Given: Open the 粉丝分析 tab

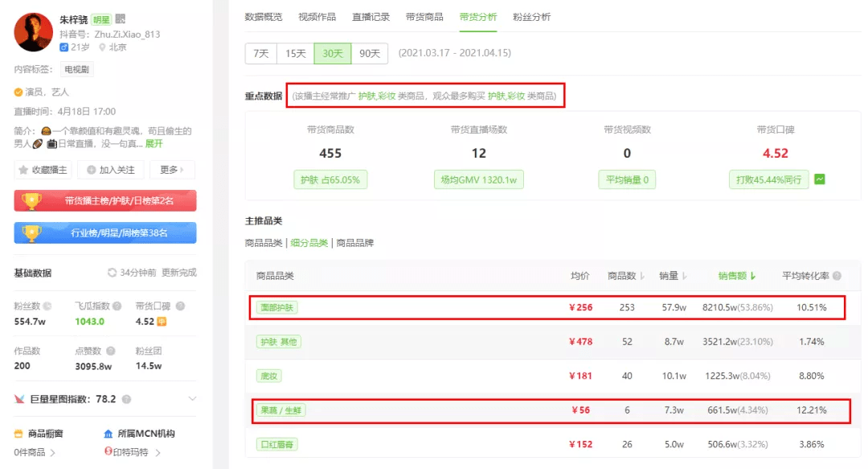Looking at the screenshot, I should click(531, 17).
